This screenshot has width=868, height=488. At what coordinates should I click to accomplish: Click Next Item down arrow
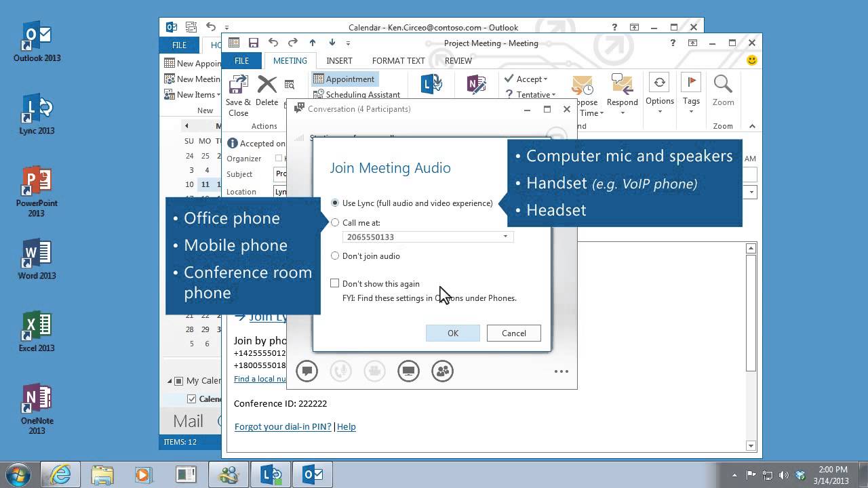[331, 43]
